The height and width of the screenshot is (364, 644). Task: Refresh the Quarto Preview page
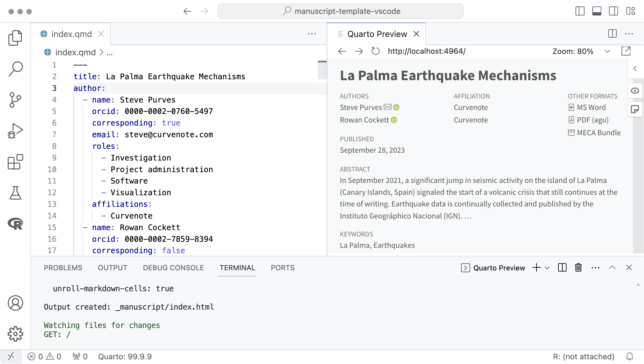(375, 51)
